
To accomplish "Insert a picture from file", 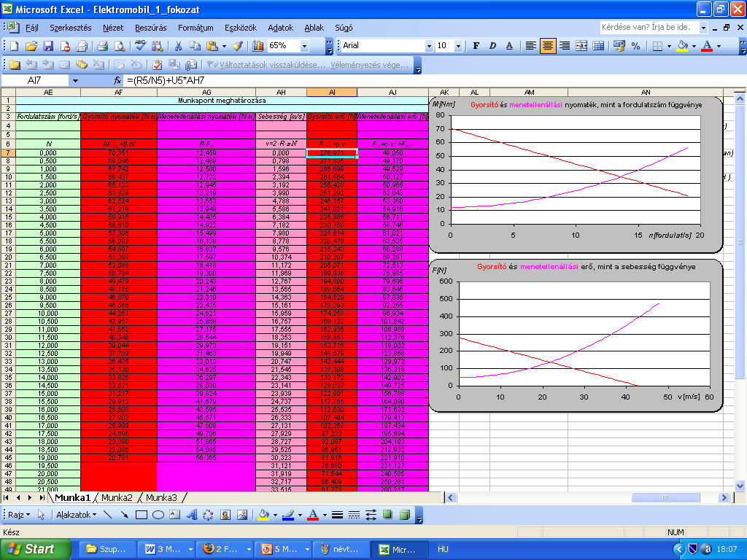I will (x=242, y=515).
